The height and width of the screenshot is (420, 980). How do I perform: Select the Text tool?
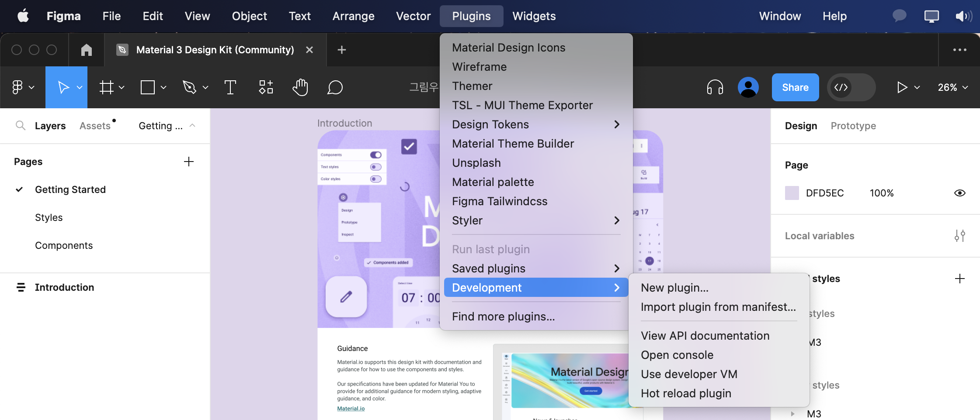click(230, 87)
